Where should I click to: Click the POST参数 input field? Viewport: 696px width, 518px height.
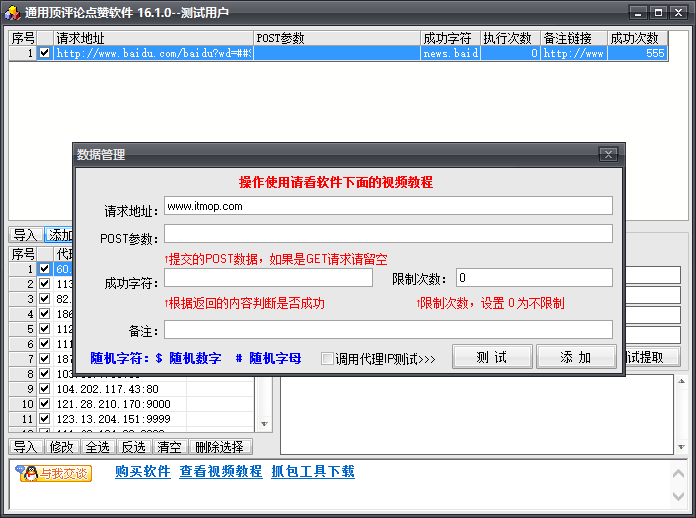click(388, 233)
